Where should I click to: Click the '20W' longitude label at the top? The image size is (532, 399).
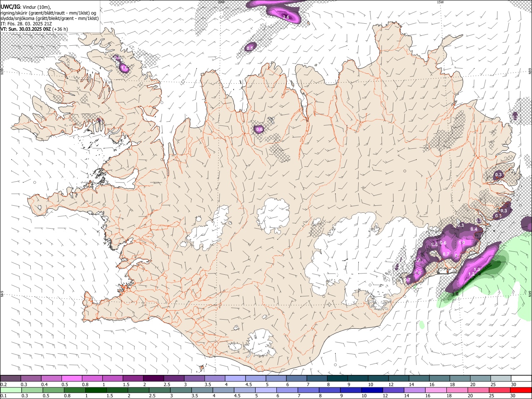221,2
